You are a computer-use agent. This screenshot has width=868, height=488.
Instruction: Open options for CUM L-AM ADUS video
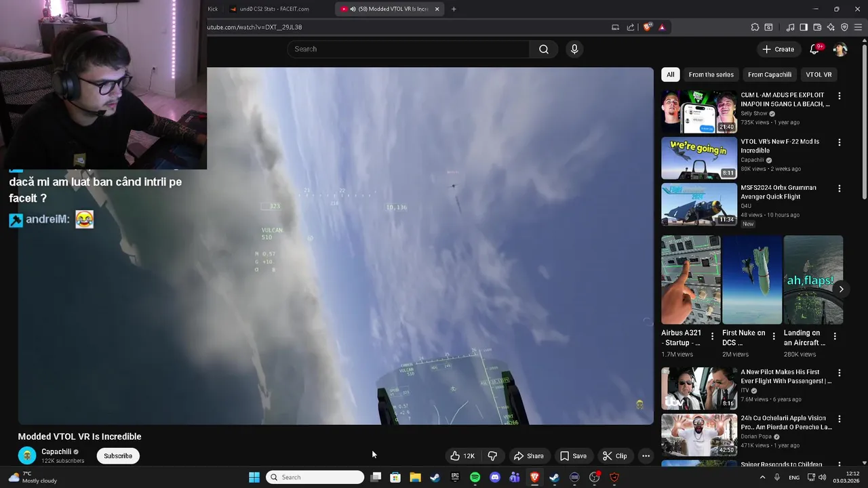click(839, 96)
